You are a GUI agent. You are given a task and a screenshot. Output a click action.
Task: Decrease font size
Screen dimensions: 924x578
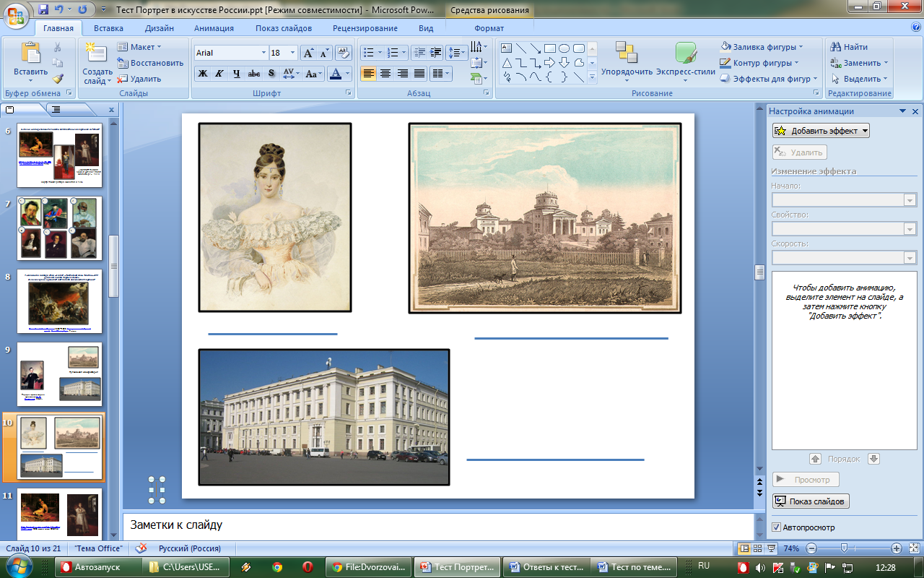(x=323, y=53)
